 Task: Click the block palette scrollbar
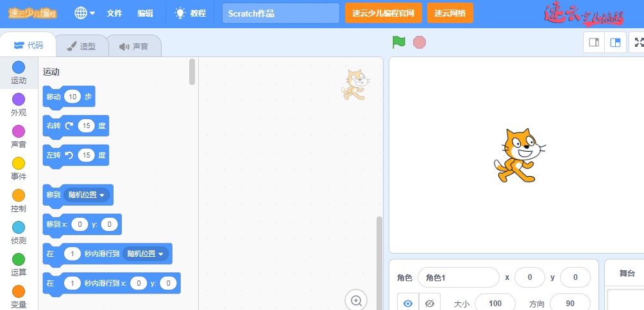click(x=192, y=72)
